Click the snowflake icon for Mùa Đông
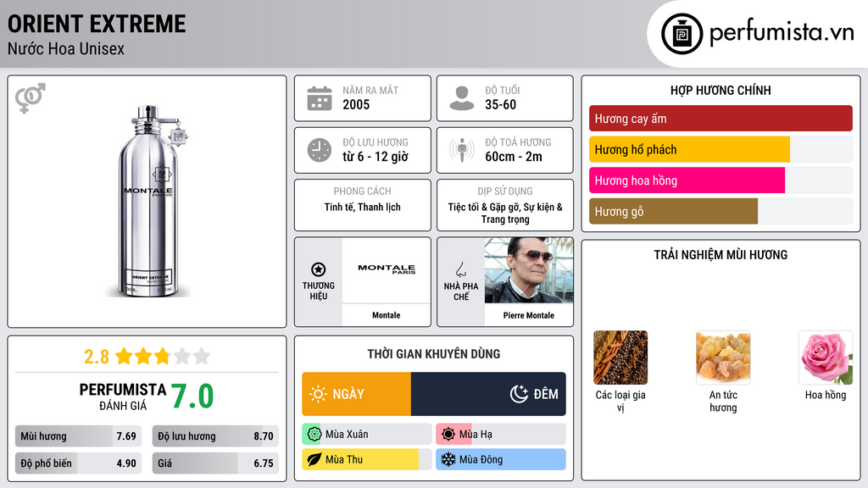Image resolution: width=868 pixels, height=488 pixels. (448, 459)
